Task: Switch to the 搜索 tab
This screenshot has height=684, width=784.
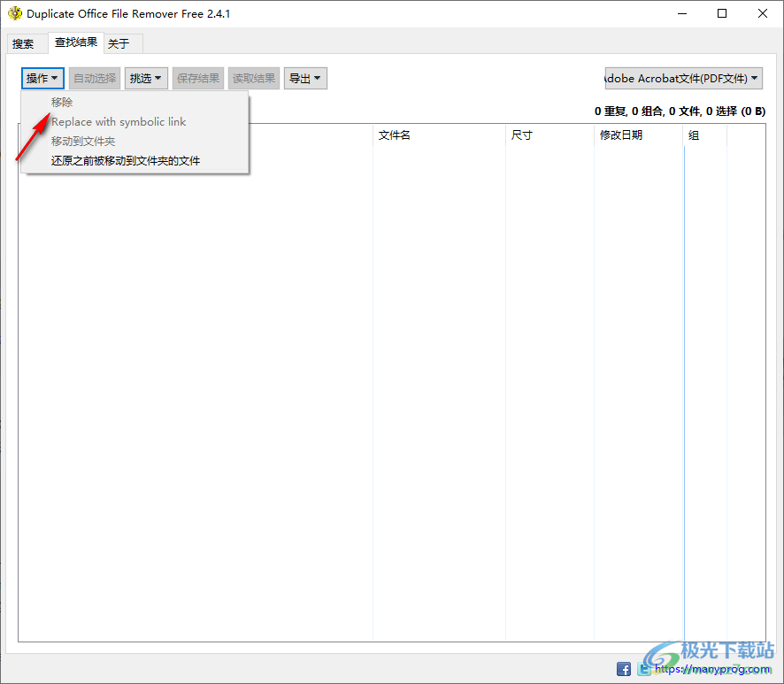Action: 26,42
